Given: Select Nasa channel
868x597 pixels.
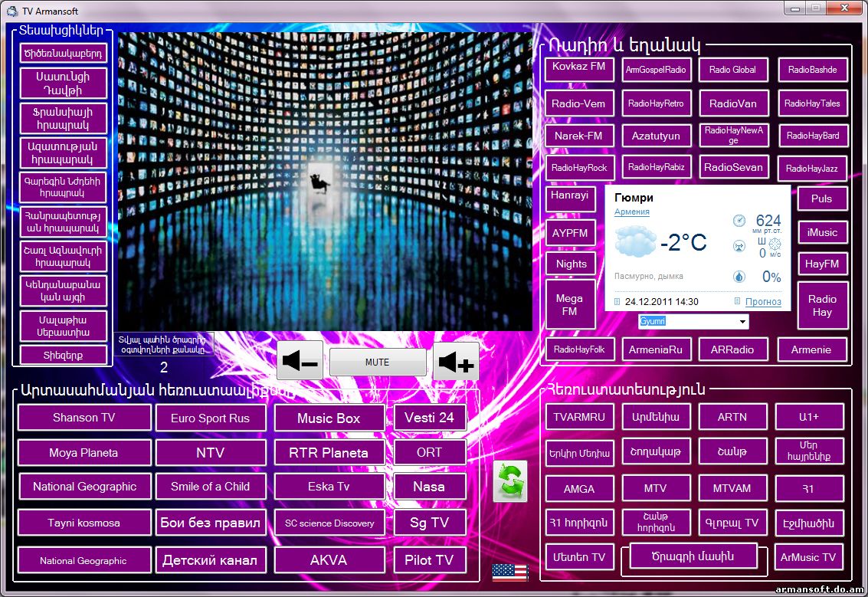Looking at the screenshot, I should (429, 486).
